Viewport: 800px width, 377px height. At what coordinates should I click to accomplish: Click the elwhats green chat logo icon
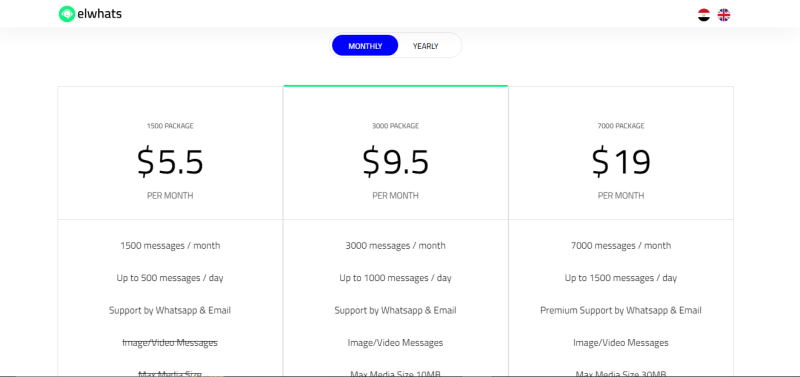click(67, 14)
